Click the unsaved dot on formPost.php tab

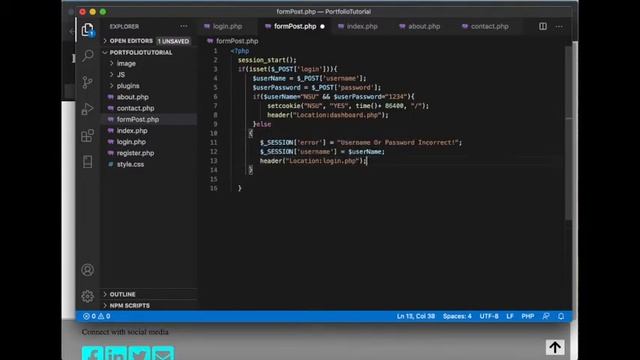point(322,27)
